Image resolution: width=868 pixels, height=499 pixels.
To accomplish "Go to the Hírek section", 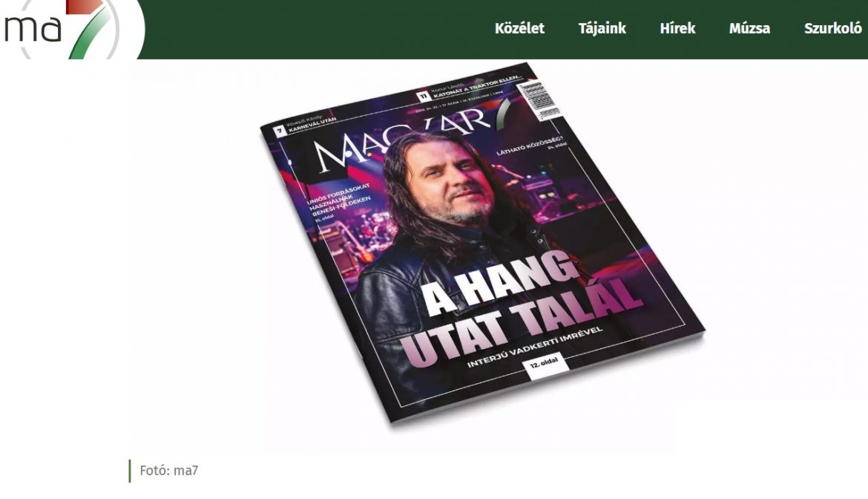I will tap(677, 28).
